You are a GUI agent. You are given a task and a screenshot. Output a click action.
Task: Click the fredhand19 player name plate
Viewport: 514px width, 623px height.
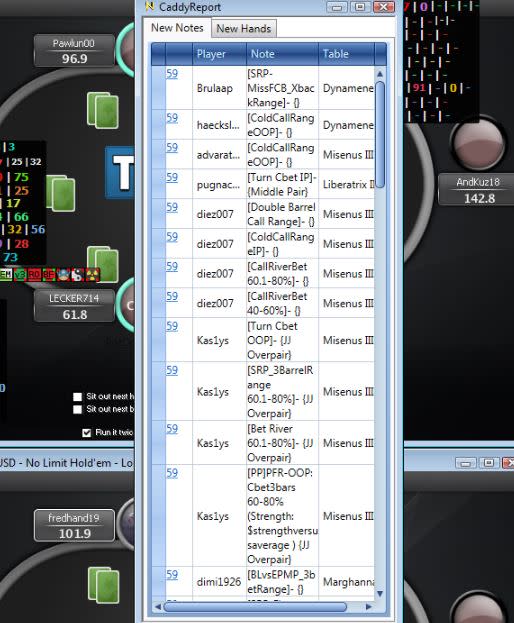[x=75, y=526]
